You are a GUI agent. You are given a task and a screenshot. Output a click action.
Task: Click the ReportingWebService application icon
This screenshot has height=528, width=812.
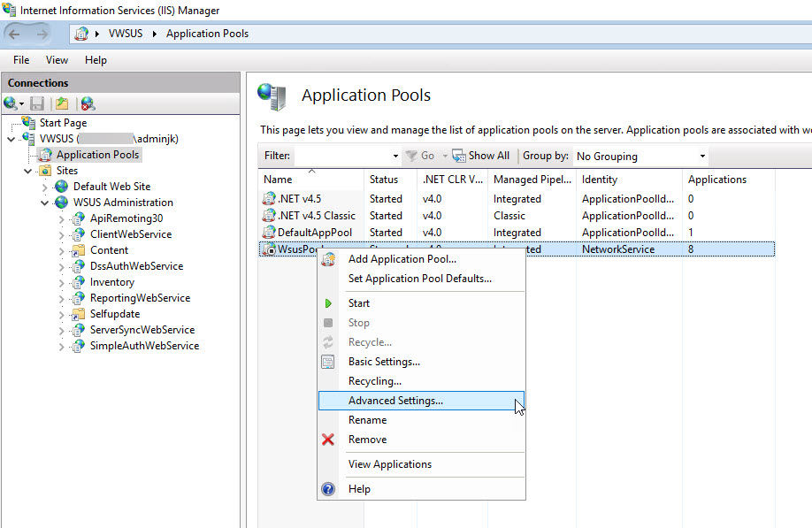[x=78, y=298]
